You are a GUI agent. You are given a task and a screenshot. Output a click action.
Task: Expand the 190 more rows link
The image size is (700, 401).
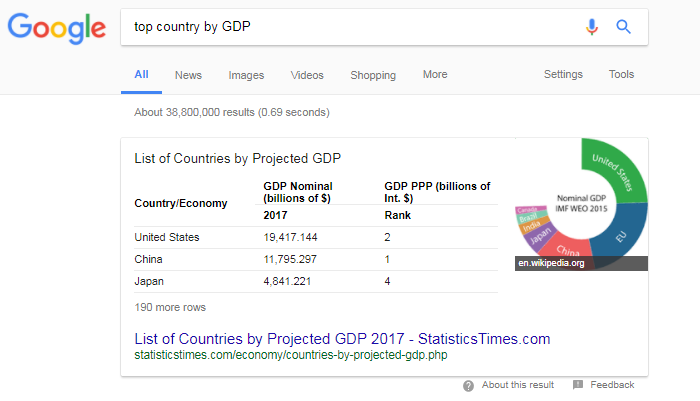tap(170, 307)
